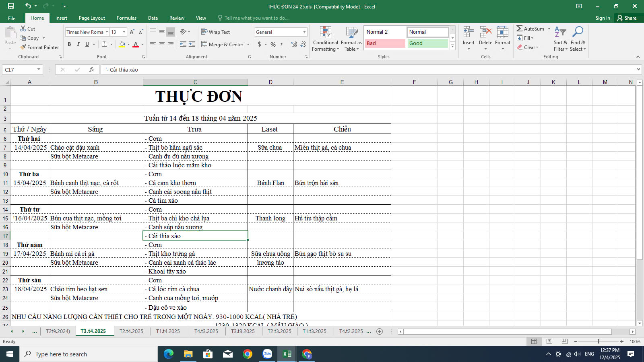
Task: Click the zoom slider handle
Action: click(598, 341)
